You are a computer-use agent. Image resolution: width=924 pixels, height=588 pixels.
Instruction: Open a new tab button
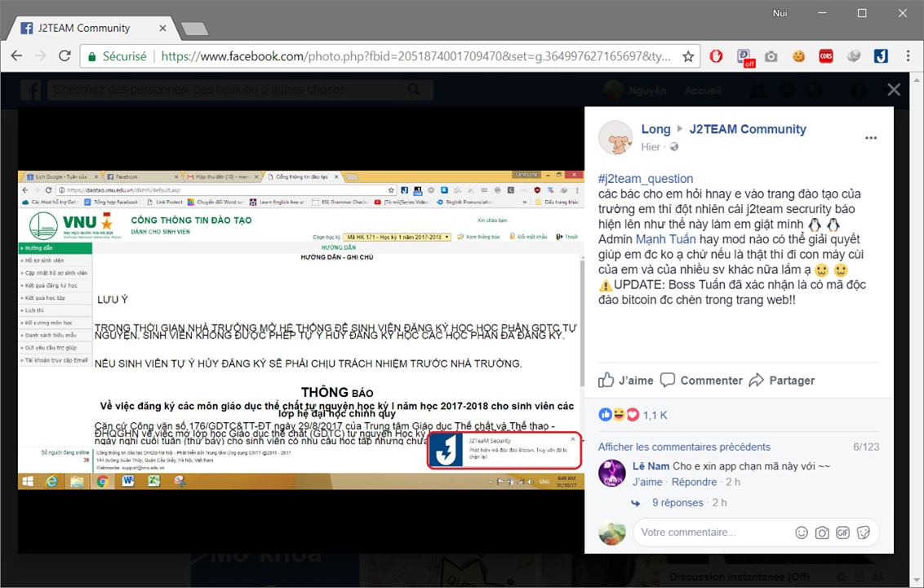194,29
